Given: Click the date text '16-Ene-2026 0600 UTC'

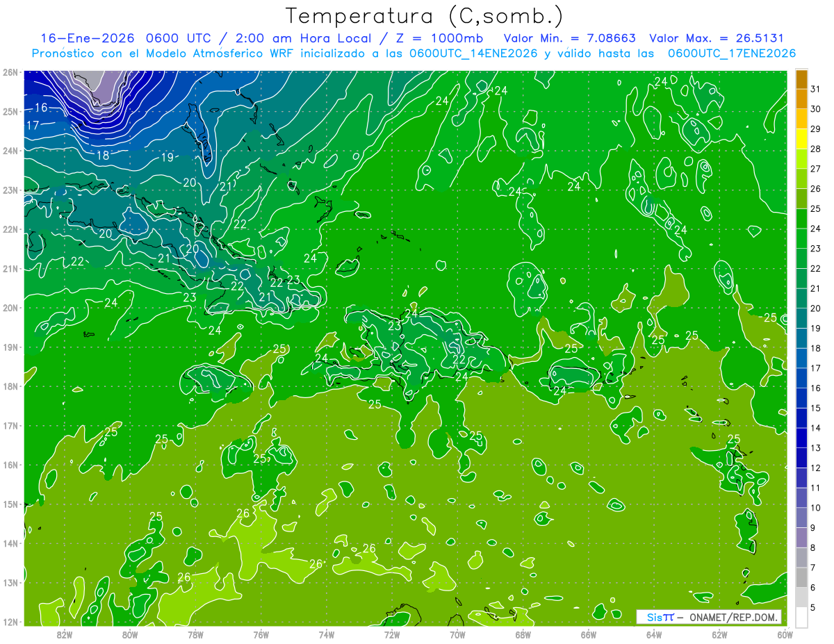Looking at the screenshot, I should point(126,38).
